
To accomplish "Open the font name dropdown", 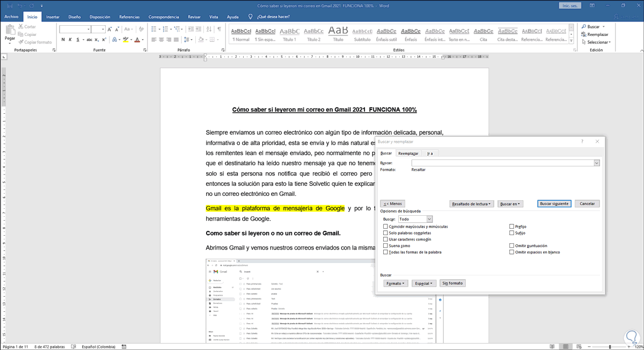I will pyautogui.click(x=89, y=30).
